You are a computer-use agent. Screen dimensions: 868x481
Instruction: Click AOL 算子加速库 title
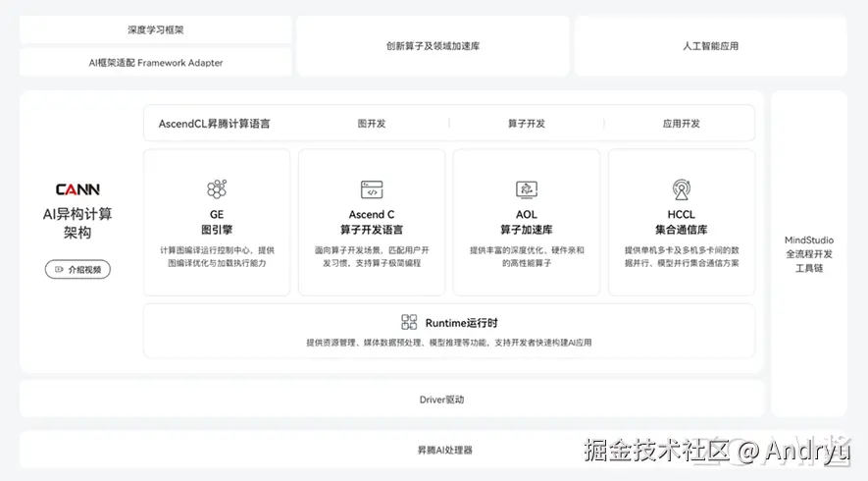527,222
